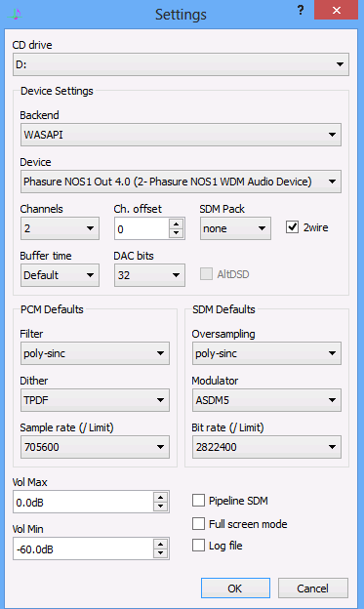364x609 pixels.
Task: Click the Cancel button
Action: [312, 589]
